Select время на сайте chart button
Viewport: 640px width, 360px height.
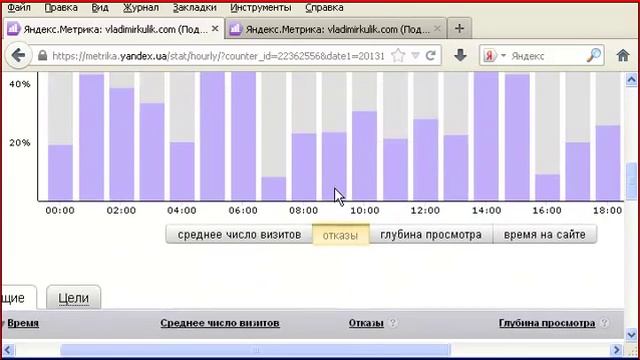(x=545, y=235)
